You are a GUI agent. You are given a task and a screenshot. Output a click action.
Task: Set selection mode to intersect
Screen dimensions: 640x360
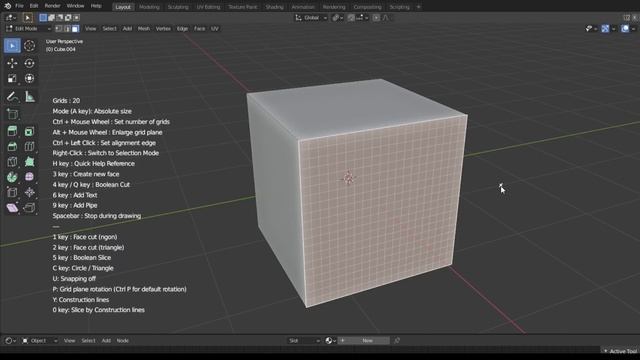(x=76, y=18)
